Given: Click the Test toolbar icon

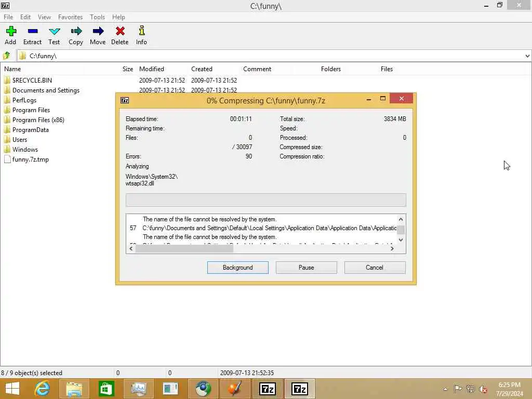Looking at the screenshot, I should (54, 32).
